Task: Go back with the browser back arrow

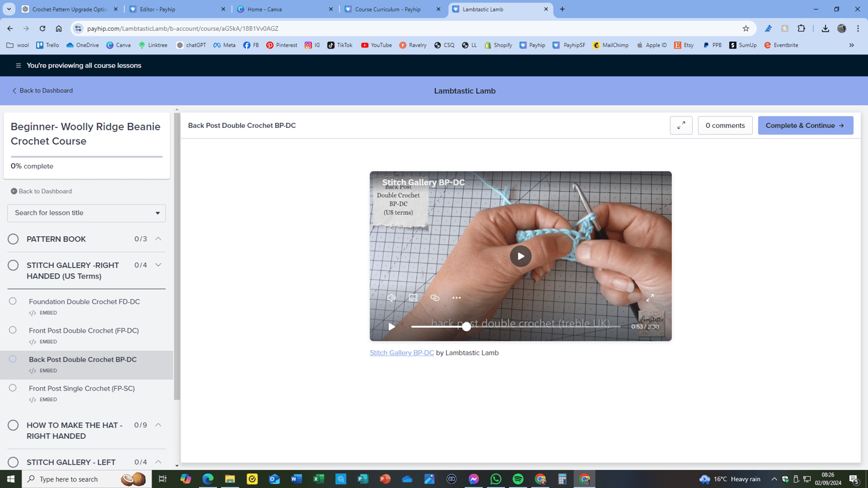Action: pyautogui.click(x=10, y=28)
